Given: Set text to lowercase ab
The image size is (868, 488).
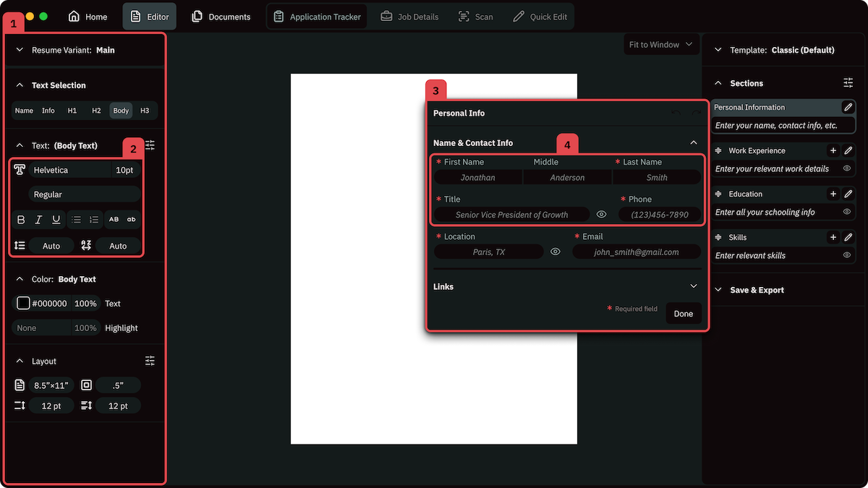Looking at the screenshot, I should tap(132, 219).
